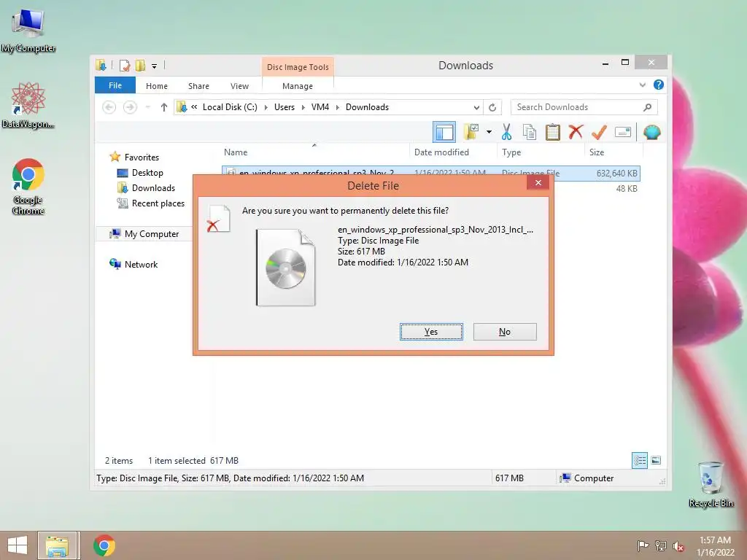Viewport: 747px width, 560px height.
Task: Click the Forward navigation arrow
Action: coord(130,107)
